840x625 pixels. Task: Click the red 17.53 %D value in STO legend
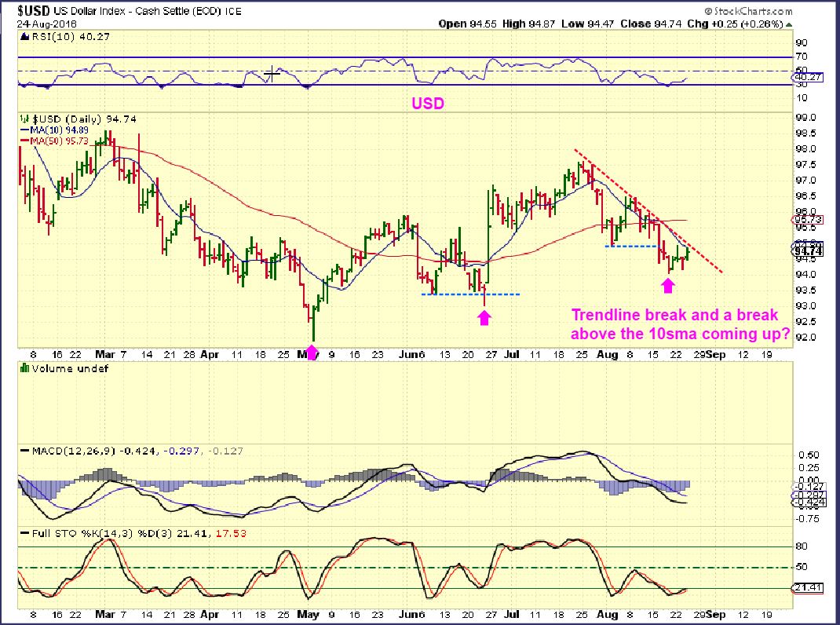pos(231,533)
